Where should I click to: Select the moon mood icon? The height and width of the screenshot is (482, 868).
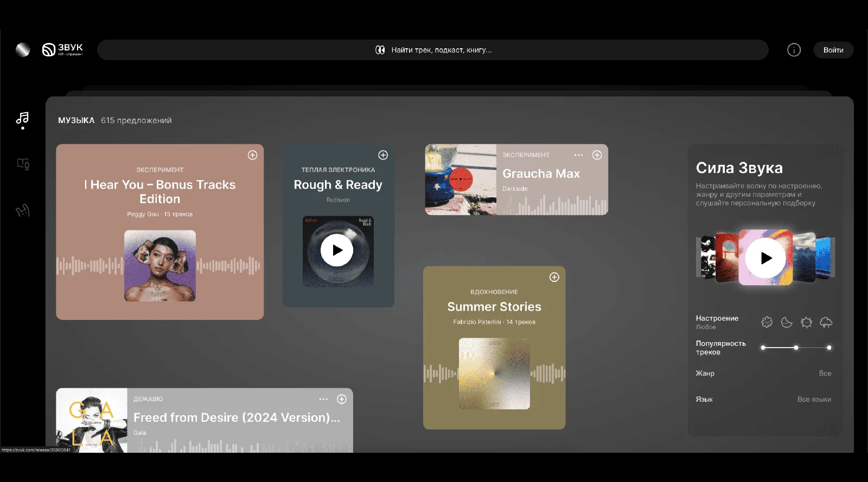tap(787, 323)
